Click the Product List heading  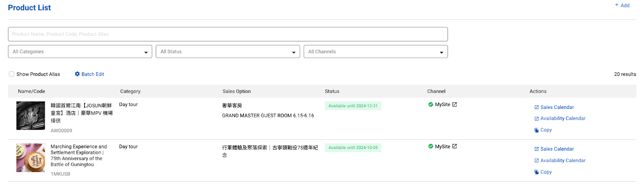tap(29, 8)
